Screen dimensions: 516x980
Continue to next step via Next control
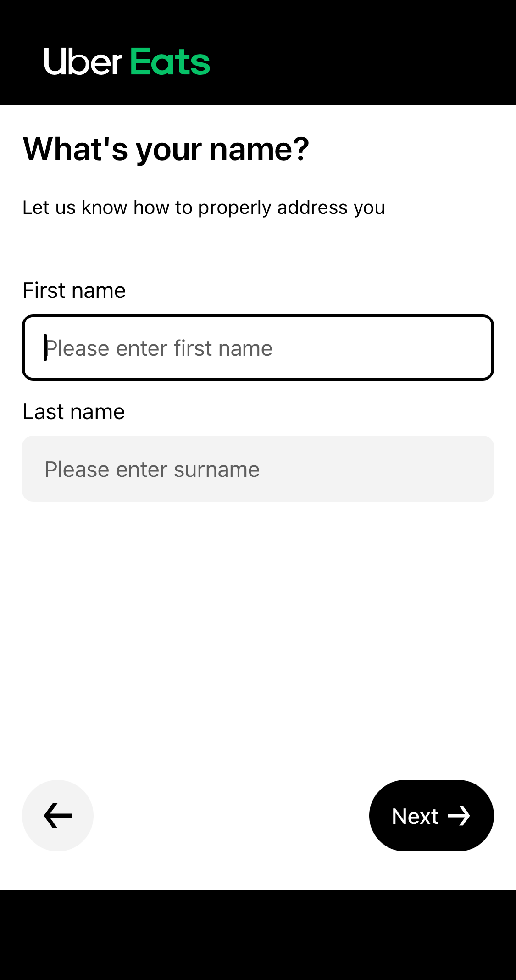coord(431,815)
